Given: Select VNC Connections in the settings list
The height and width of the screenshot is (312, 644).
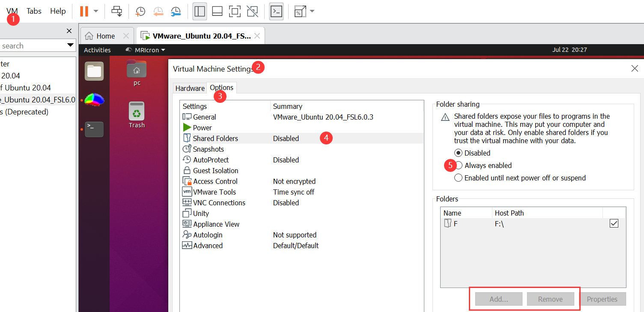Looking at the screenshot, I should coord(302,203).
